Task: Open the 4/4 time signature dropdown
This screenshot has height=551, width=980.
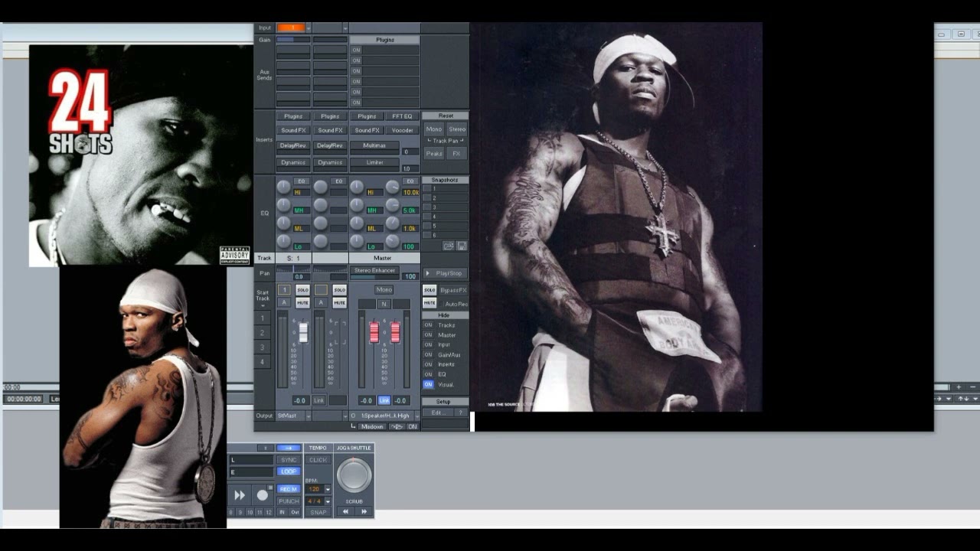Action: [x=328, y=501]
